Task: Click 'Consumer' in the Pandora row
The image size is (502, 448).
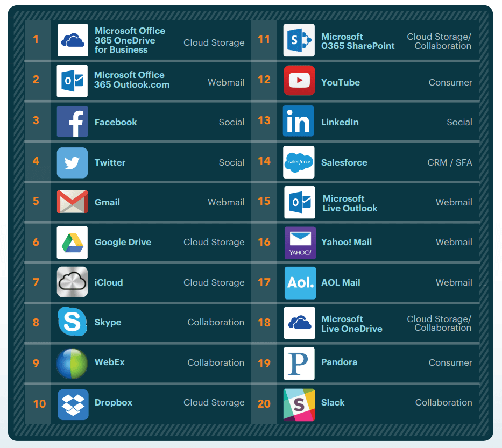Action: click(x=450, y=362)
